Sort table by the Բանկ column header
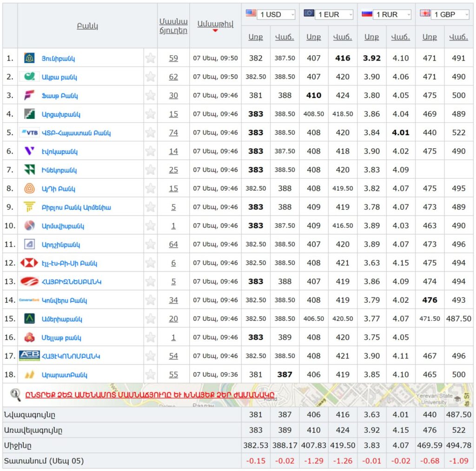476x471 pixels. coord(87,26)
